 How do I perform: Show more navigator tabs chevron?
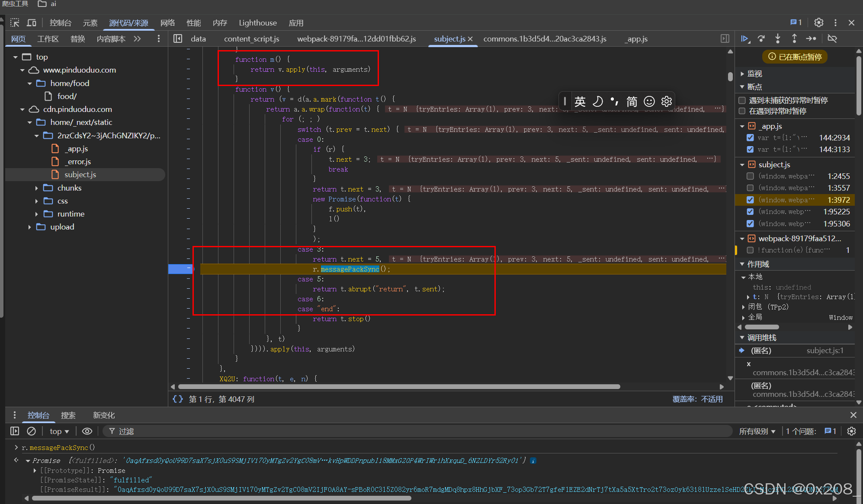point(138,38)
